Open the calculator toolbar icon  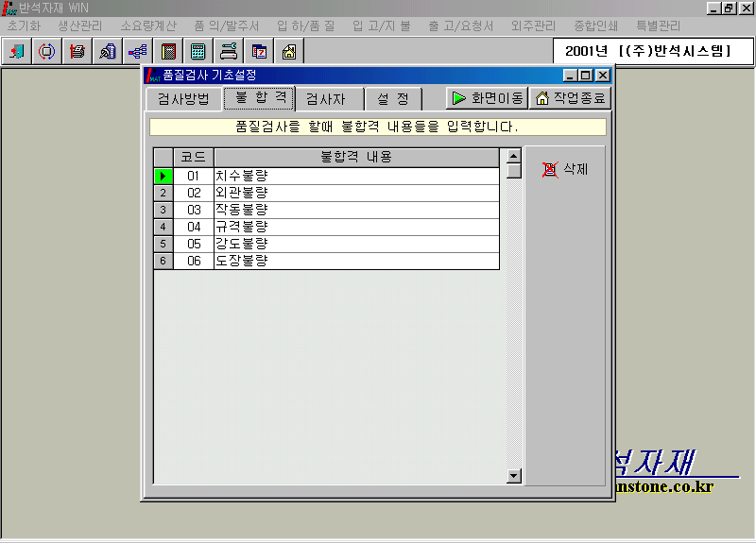[x=198, y=52]
